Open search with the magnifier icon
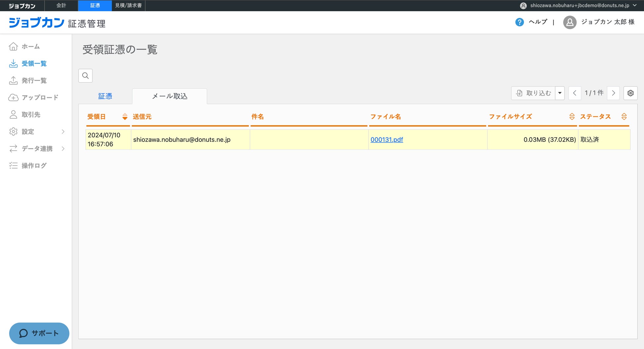 coord(86,76)
